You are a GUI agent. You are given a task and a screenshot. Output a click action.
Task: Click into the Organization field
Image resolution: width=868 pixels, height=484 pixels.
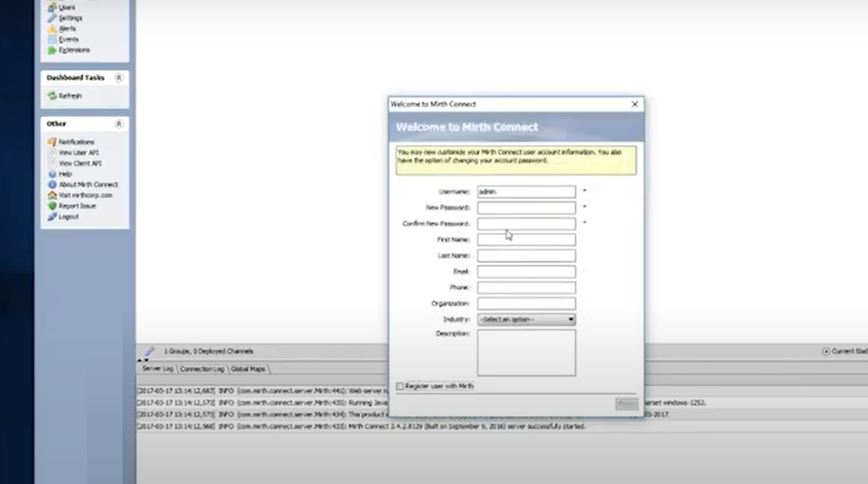(526, 304)
